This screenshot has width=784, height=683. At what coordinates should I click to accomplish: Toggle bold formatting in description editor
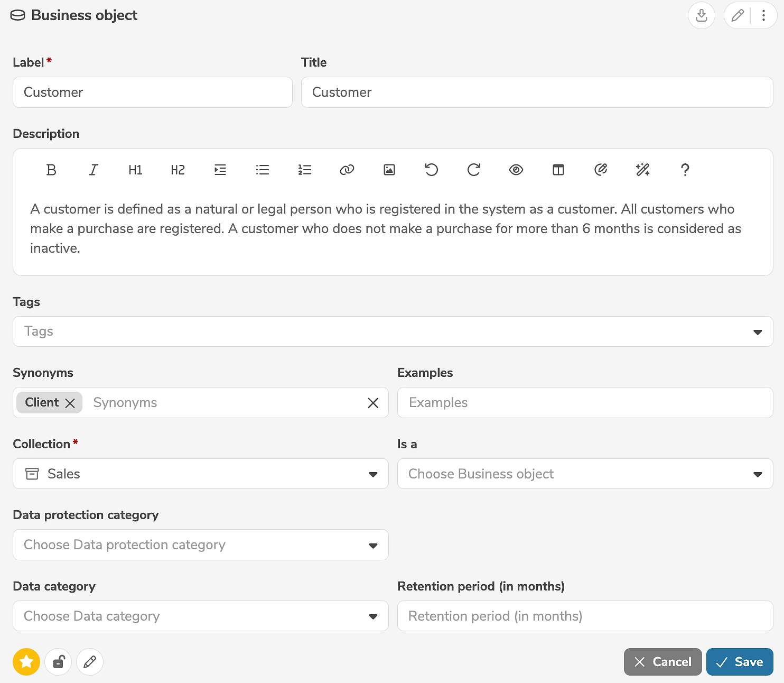[51, 170]
